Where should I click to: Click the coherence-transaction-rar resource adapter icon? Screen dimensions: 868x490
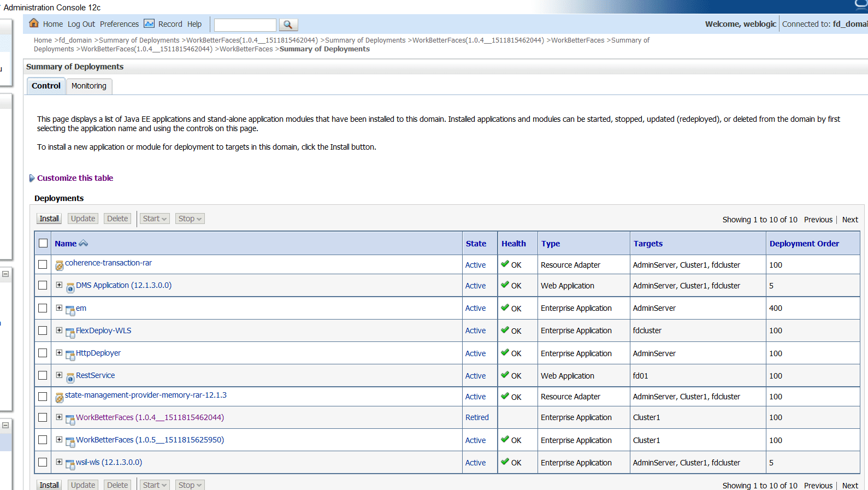(x=60, y=266)
